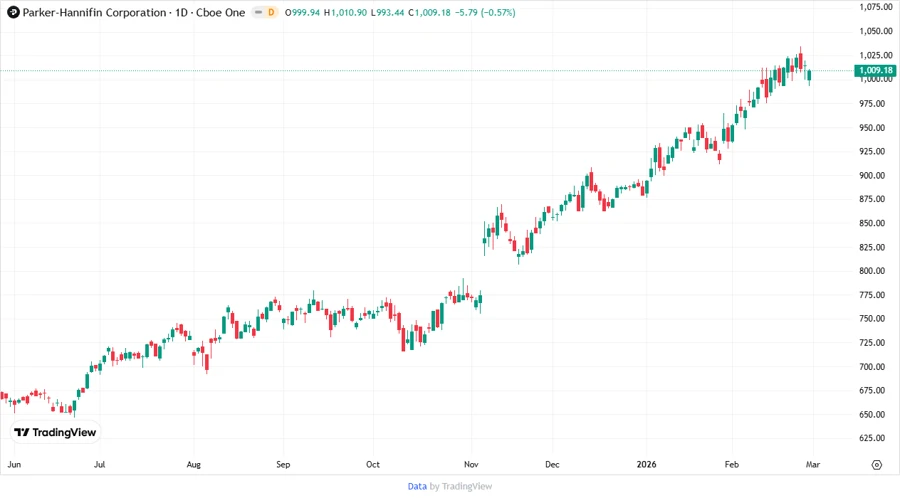Click the 700.00 price axis label

coord(872,366)
